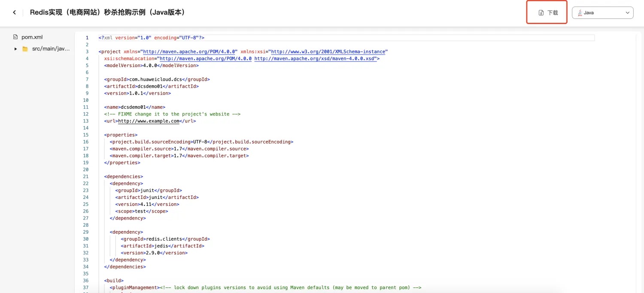Image resolution: width=644 pixels, height=293 pixels.
Task: Click the version 4.11 line
Action: pos(147,204)
